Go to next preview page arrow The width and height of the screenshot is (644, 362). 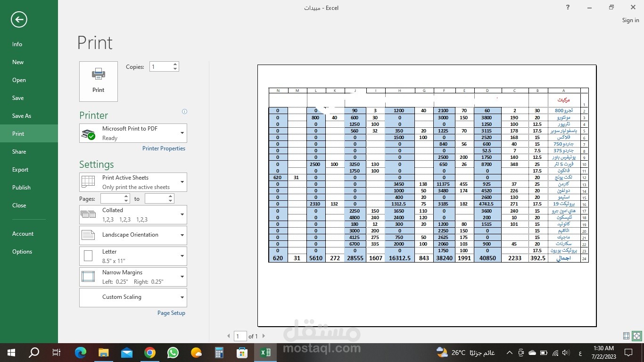click(x=264, y=336)
